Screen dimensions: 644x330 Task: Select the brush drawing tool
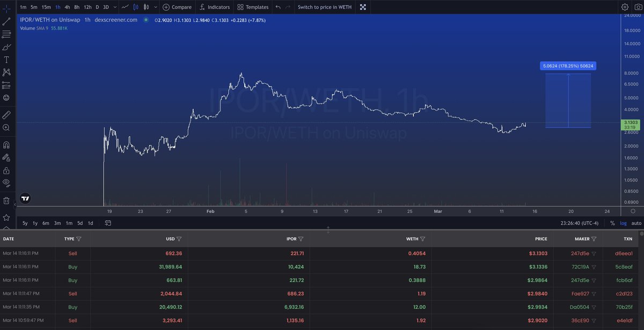pyautogui.click(x=6, y=47)
